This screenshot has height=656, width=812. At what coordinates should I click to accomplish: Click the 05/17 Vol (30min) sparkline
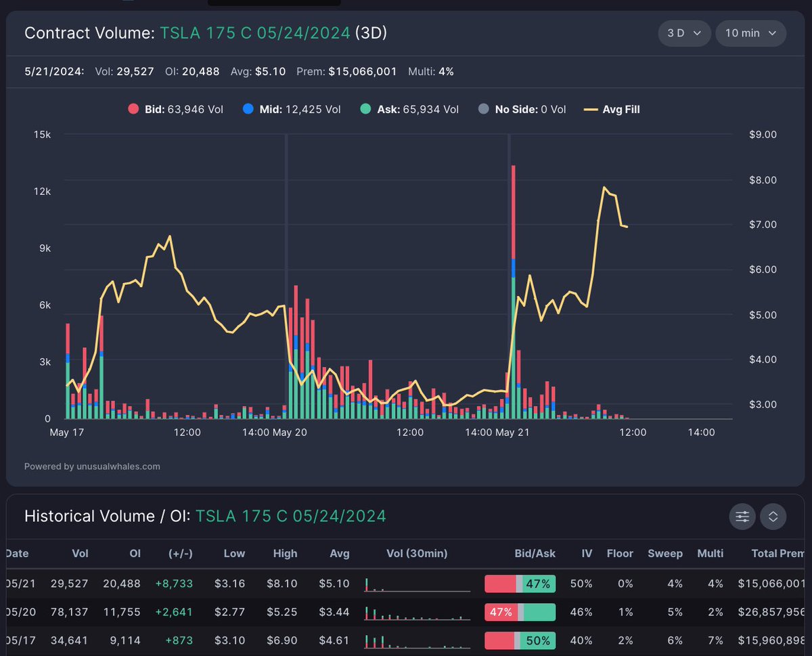click(417, 641)
